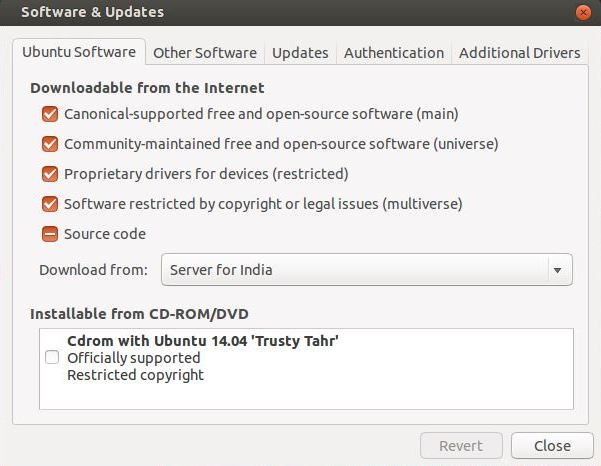Select the Server for India combo box
The image size is (601, 466).
coord(367,270)
